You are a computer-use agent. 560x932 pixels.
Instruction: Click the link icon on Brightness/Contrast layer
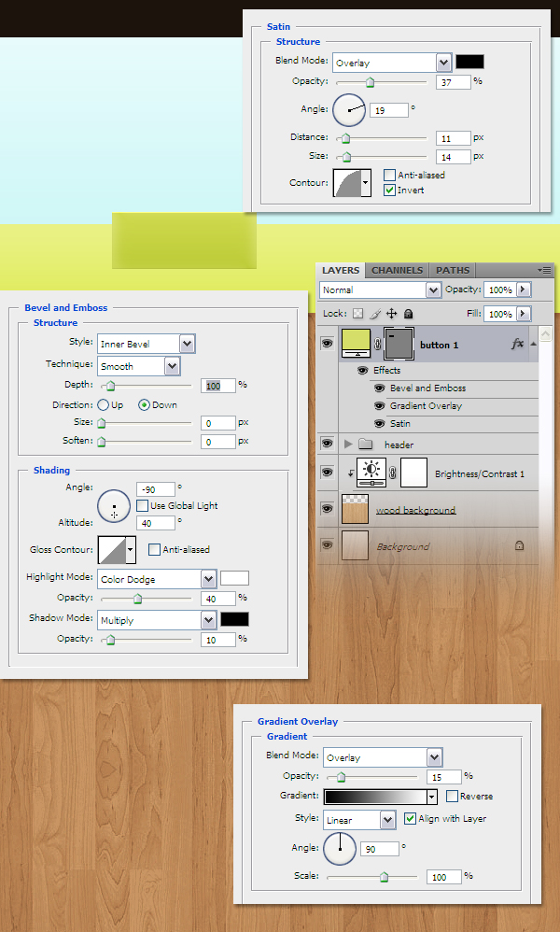pyautogui.click(x=393, y=473)
